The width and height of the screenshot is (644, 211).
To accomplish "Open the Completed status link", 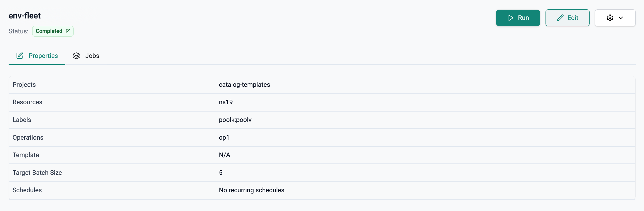I will point(49,31).
